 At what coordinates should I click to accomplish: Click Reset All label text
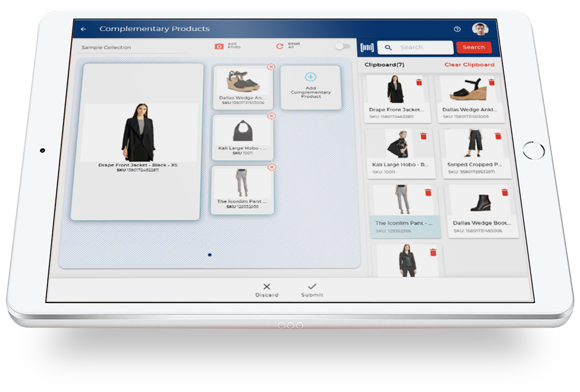pyautogui.click(x=294, y=45)
